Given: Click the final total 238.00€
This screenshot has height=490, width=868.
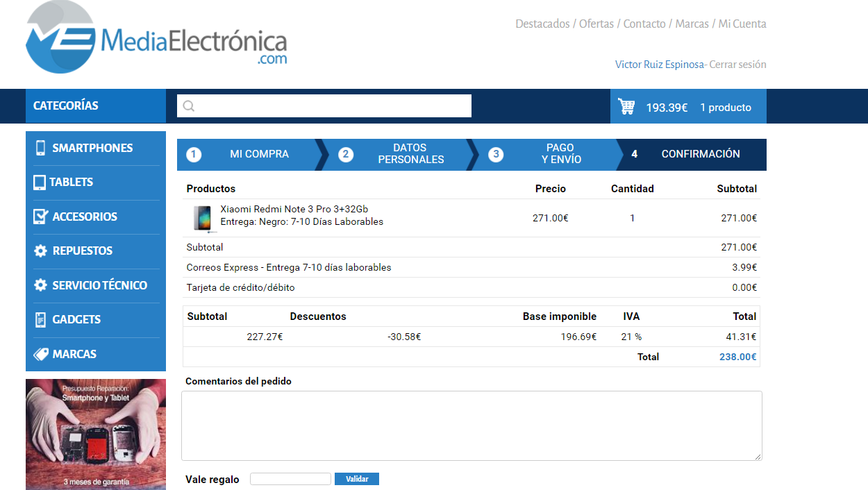Looking at the screenshot, I should click(738, 357).
